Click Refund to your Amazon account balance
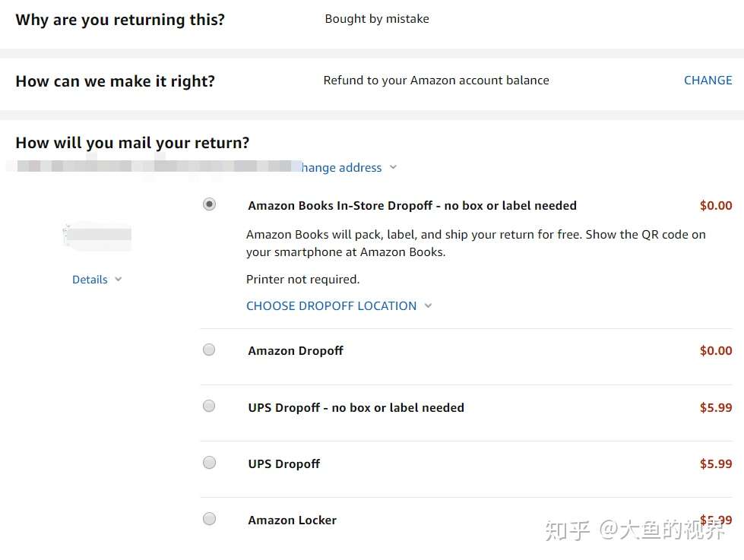Viewport: 744px width, 560px height. coord(435,80)
